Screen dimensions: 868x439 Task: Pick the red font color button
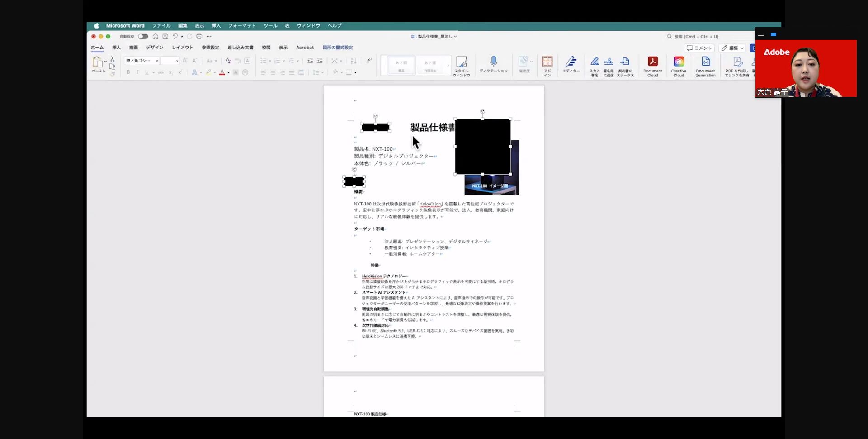(222, 72)
